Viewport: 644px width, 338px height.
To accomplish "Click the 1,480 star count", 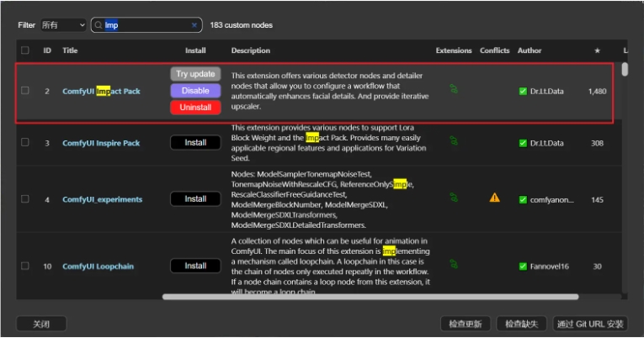I will tap(597, 92).
